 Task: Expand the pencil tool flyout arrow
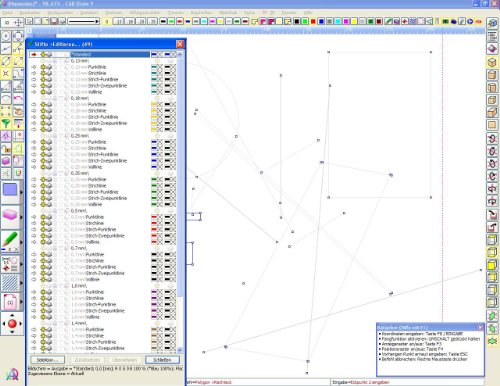coord(21,241)
